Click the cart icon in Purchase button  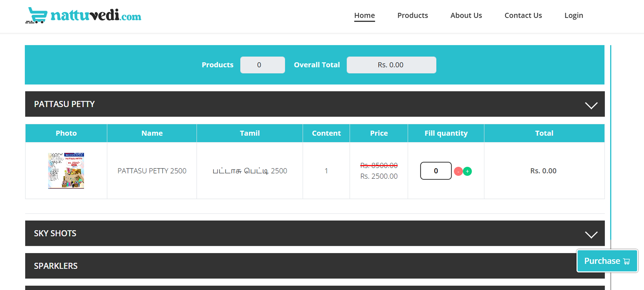(x=626, y=261)
